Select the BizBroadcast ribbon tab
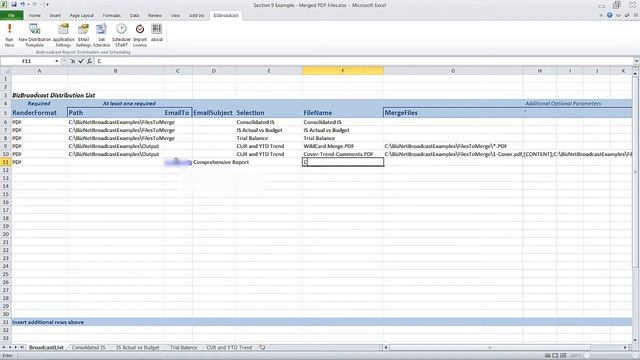Screen dimensions: 640x360 click(x=226, y=16)
